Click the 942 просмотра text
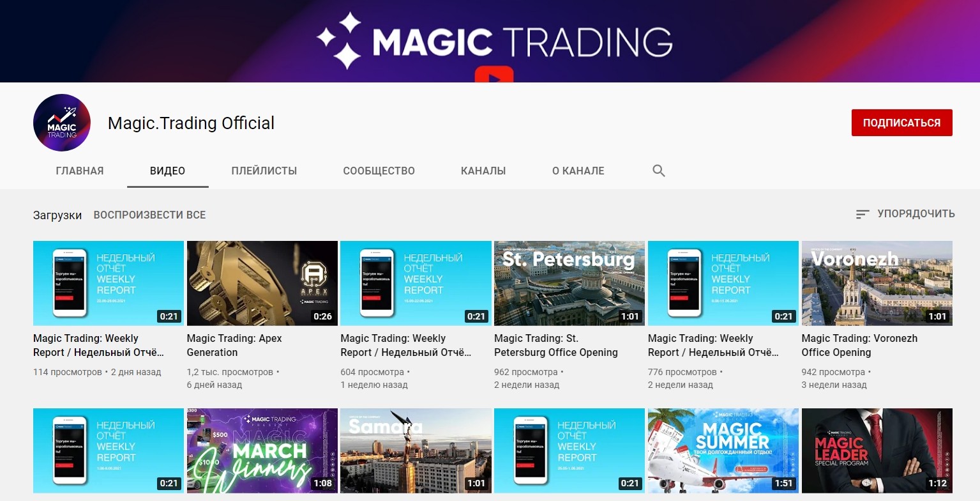This screenshot has width=980, height=501. click(x=833, y=372)
